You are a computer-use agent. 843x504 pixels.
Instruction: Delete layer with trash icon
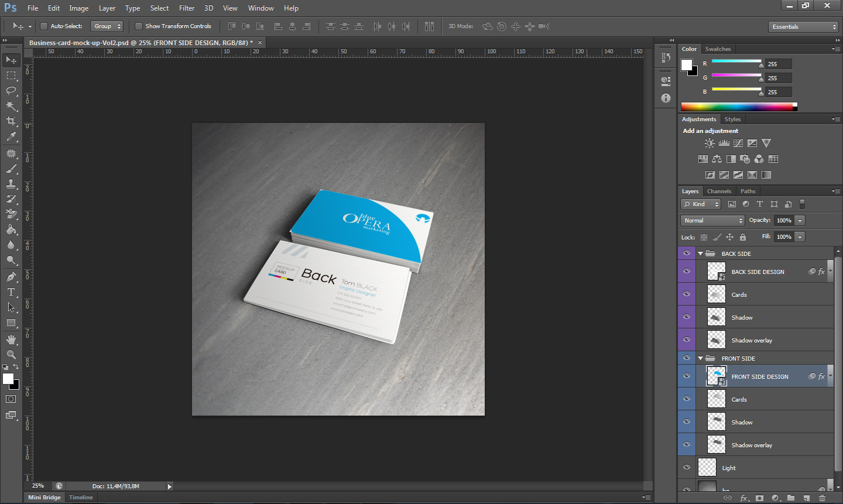(x=822, y=498)
